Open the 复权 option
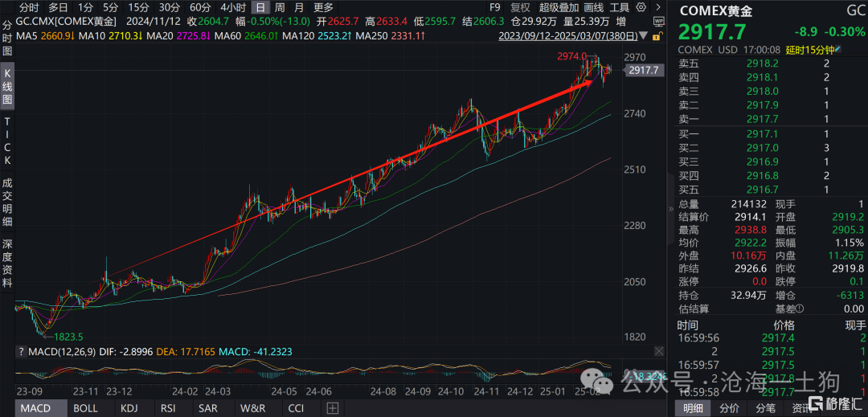The height and width of the screenshot is (417, 868). (x=520, y=7)
